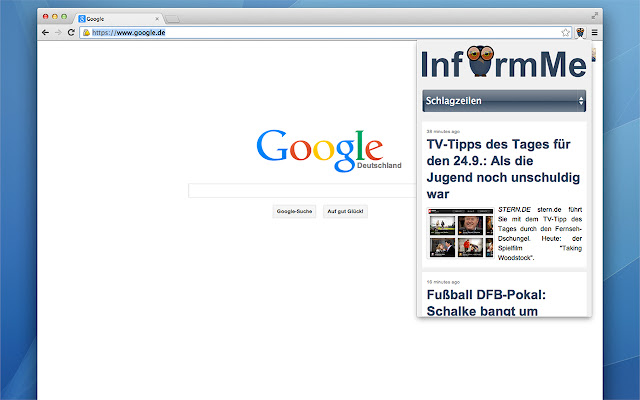640x400 pixels.
Task: Click the green zoom window button
Action: coord(64,16)
